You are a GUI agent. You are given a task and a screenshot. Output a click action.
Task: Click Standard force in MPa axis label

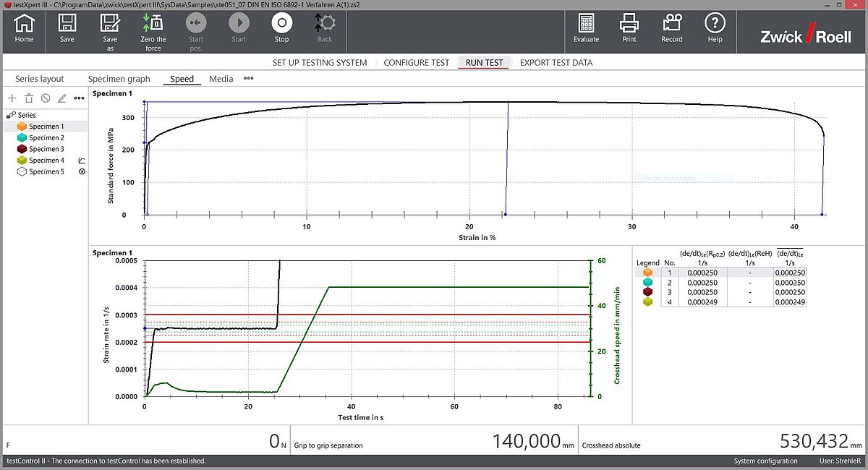[111, 164]
